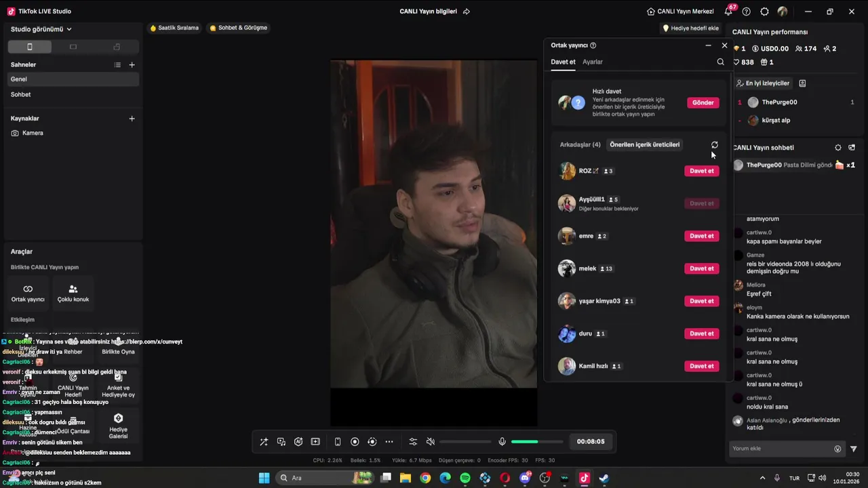This screenshot has width=868, height=488.
Task: Invite melek with Davet et
Action: [x=702, y=268]
